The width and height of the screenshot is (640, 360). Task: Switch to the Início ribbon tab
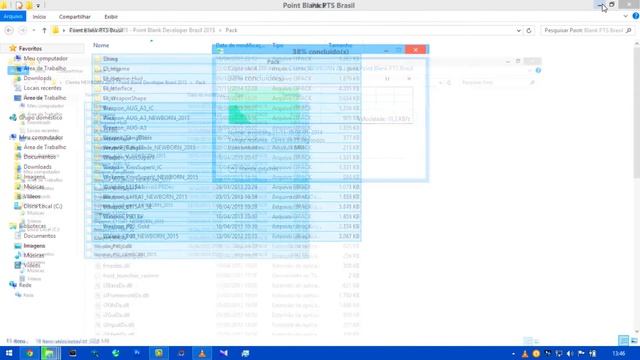coord(39,17)
